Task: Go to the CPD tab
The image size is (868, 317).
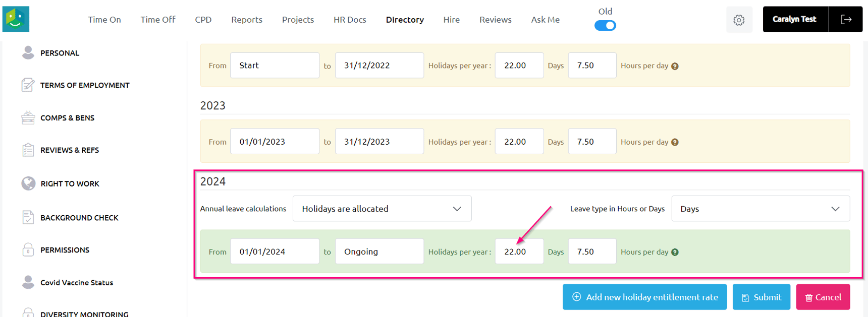Action: pos(203,20)
